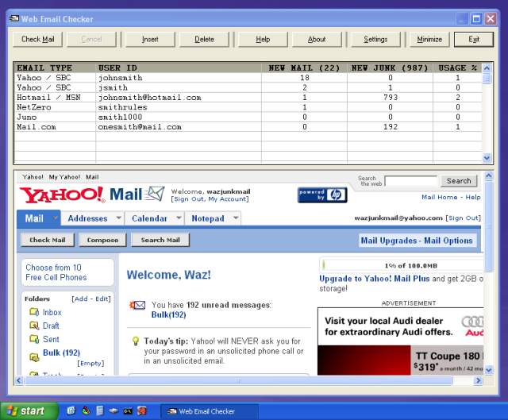Click Upgrade to Yahoo! Mail Plus link
Viewport: 508px width, 420px height.
374,279
